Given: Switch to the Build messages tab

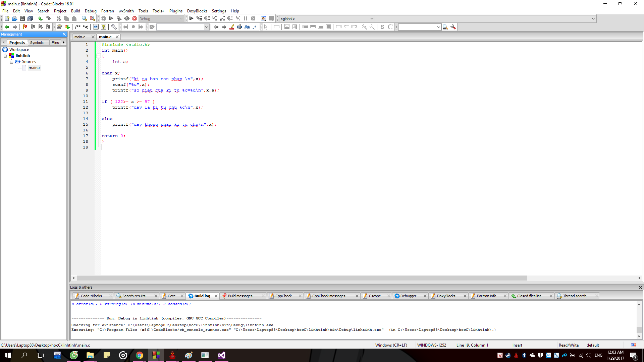Looking at the screenshot, I should click(240, 296).
